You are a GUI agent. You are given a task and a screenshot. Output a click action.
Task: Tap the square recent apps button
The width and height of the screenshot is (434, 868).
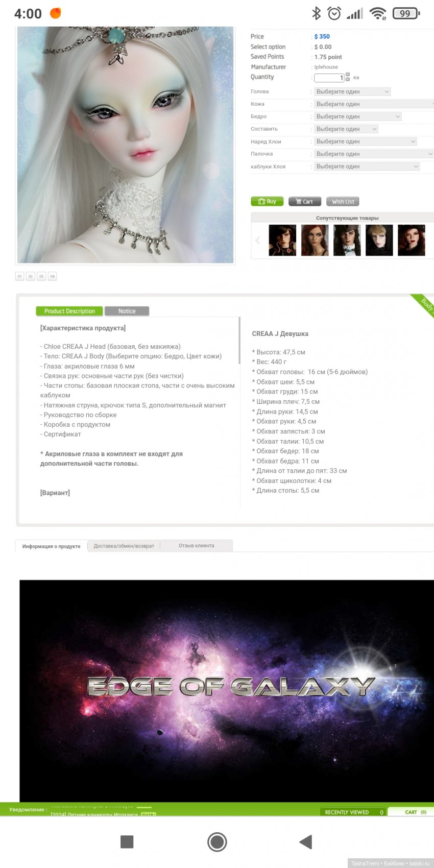[x=127, y=842]
